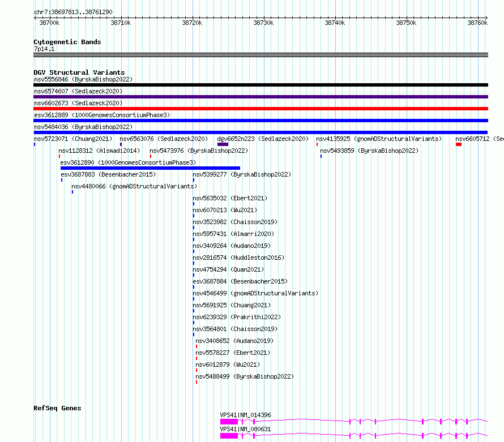The height and width of the screenshot is (442, 504).
Task: Click the nsv4754294 (Quan2021) label
Action: point(228,269)
